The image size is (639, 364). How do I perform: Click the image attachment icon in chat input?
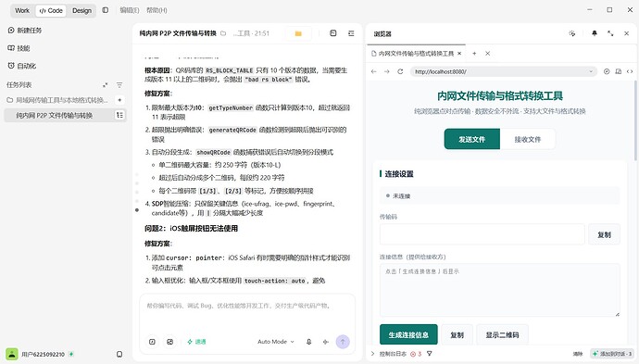pos(170,342)
